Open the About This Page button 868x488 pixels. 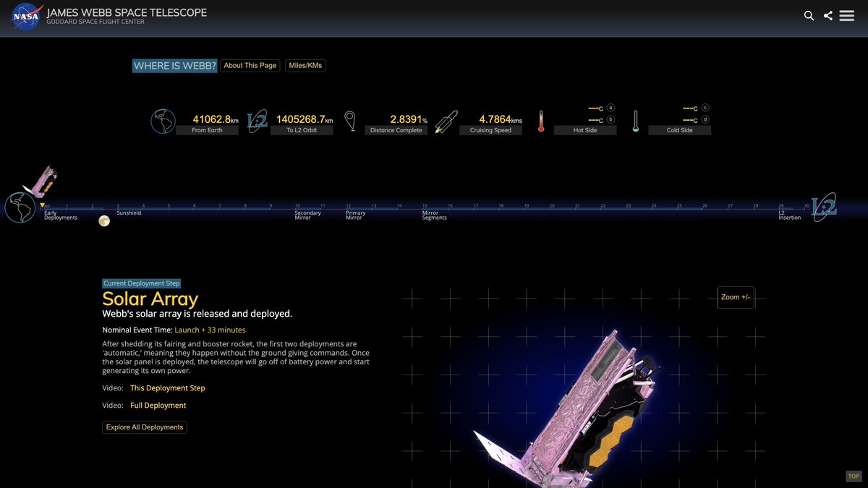250,66
